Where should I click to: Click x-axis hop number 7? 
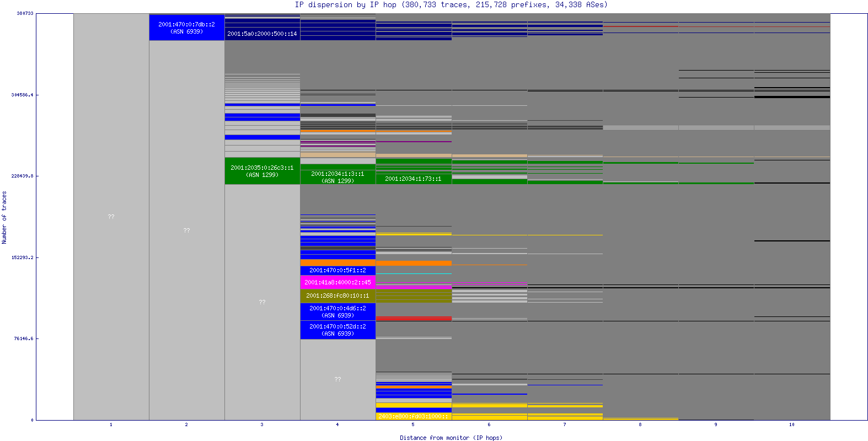coord(565,424)
